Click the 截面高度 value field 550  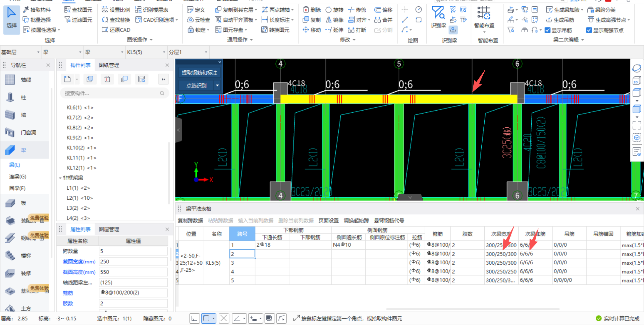click(x=133, y=272)
